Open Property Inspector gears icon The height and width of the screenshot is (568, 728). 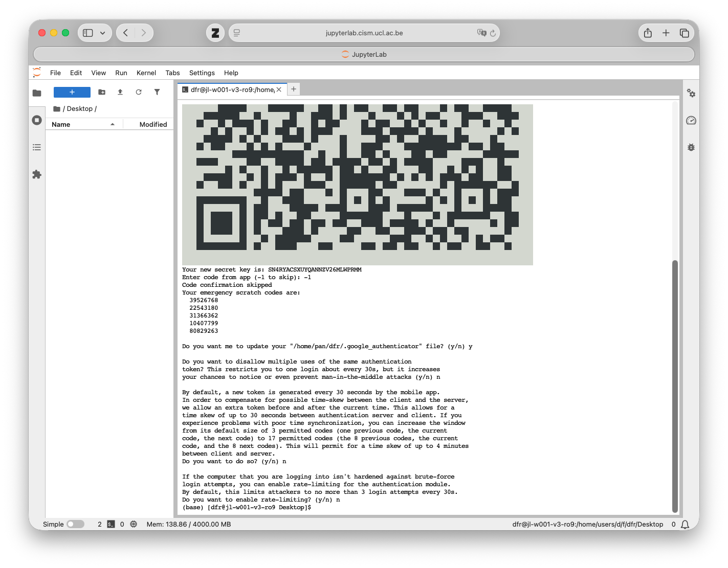[x=691, y=93]
